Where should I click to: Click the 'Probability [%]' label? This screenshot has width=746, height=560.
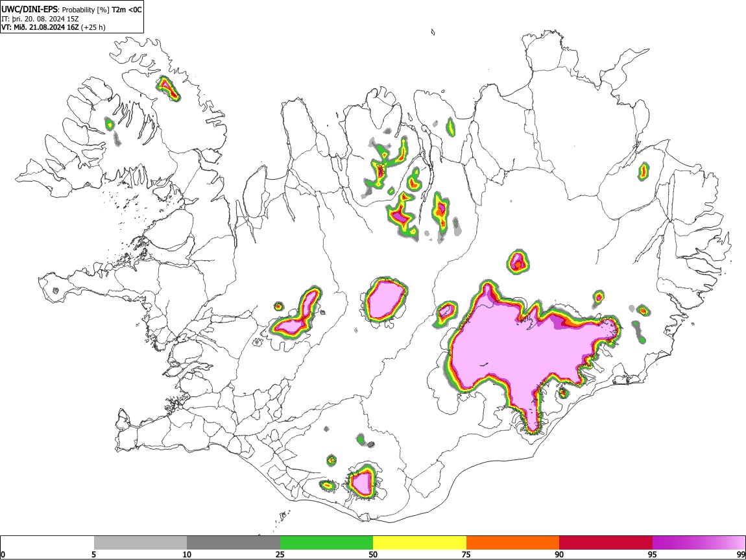point(86,10)
